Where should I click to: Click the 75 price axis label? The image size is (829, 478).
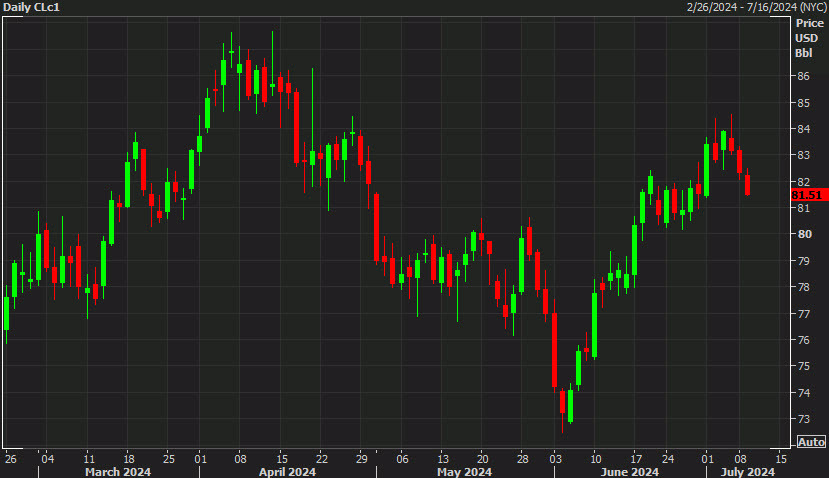point(803,366)
